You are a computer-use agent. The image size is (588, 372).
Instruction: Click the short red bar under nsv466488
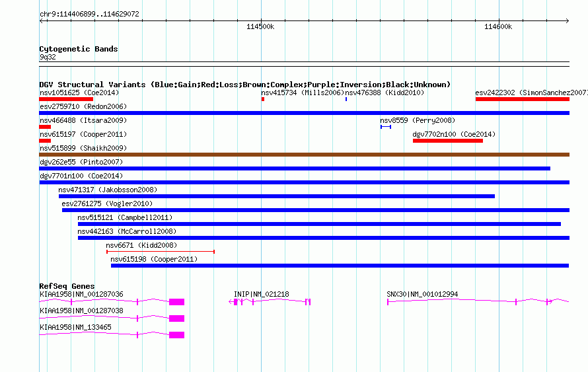45,127
